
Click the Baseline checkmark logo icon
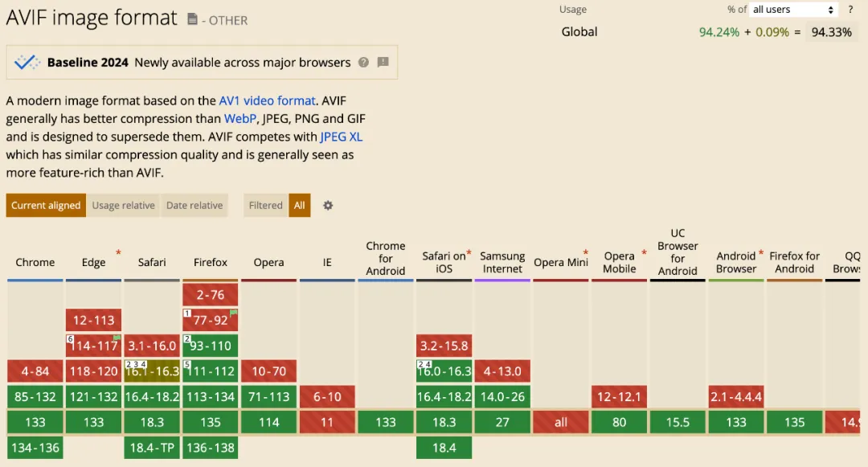[x=27, y=63]
